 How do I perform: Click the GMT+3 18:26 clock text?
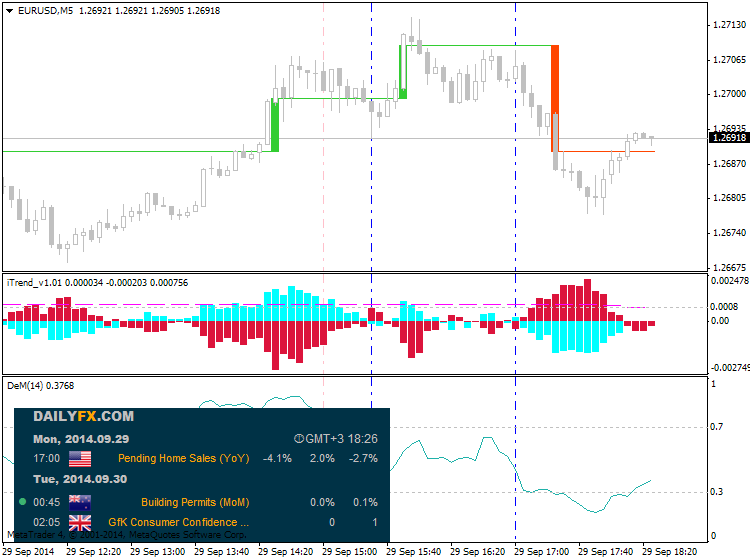coord(342,439)
